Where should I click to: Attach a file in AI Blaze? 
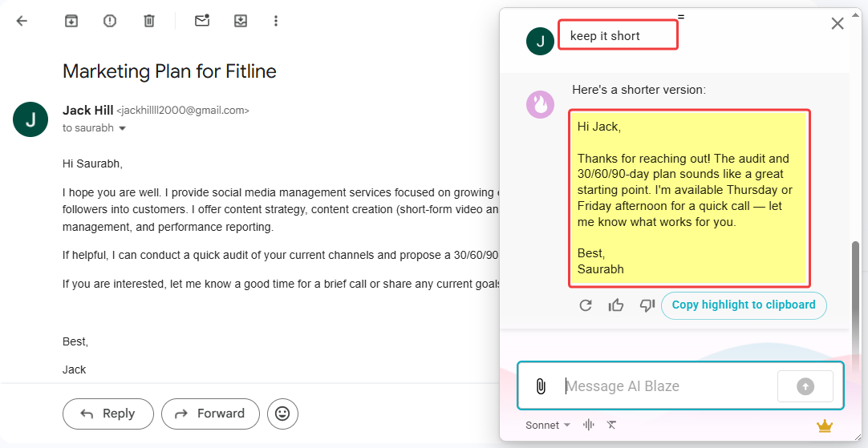[x=541, y=386]
